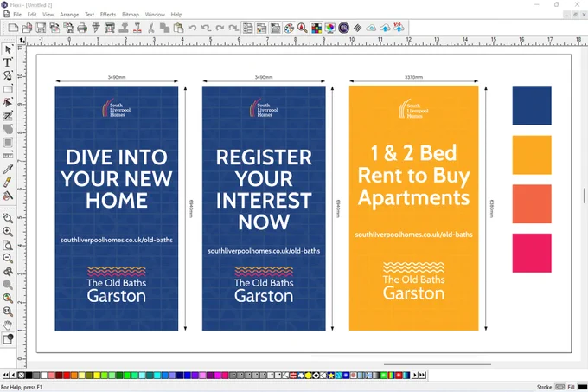Click the 'DIVE INTO YOUR NEW HOME' banner headline
This screenshot has width=588, height=392.
(117, 178)
